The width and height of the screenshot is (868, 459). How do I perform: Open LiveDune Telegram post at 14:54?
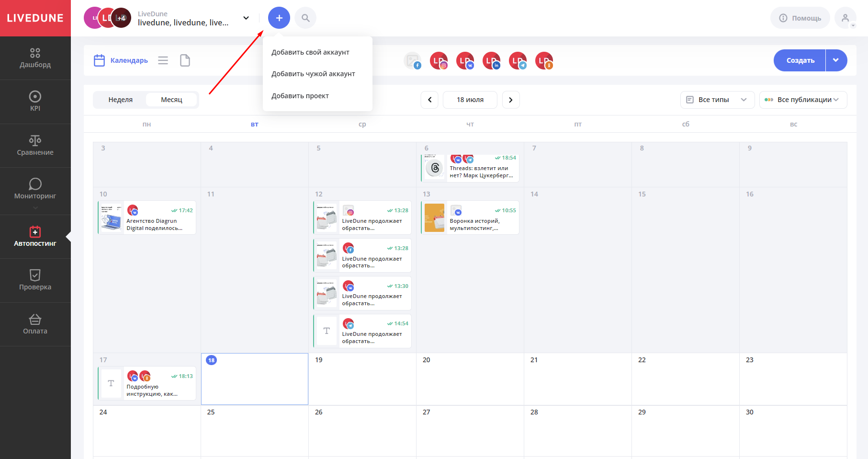tap(362, 331)
